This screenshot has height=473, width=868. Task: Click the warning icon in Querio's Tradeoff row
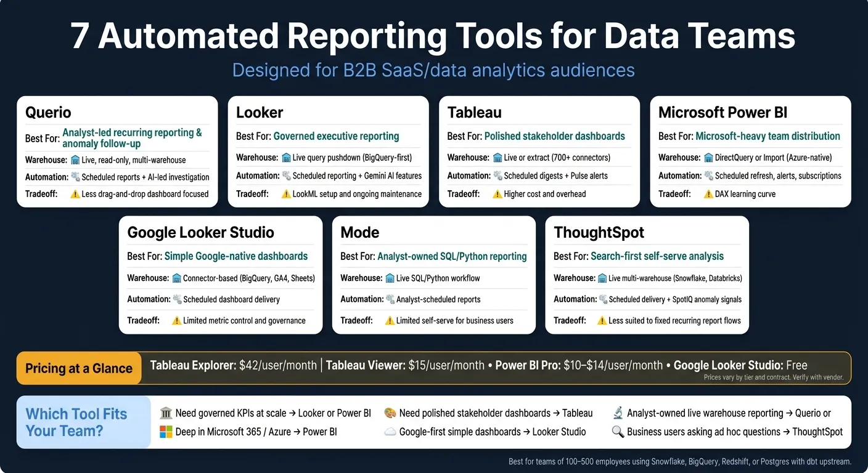click(75, 194)
